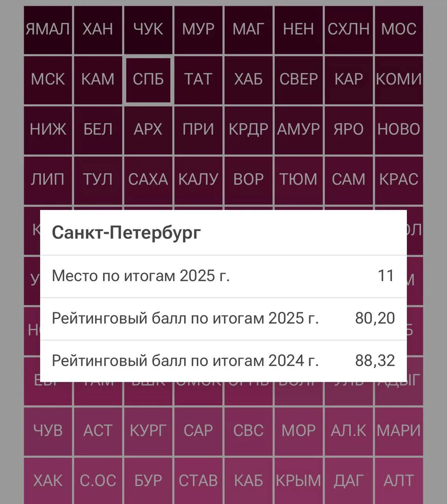The width and height of the screenshot is (447, 504).
Task: Select the ДАГ region tile
Action: 349,480
